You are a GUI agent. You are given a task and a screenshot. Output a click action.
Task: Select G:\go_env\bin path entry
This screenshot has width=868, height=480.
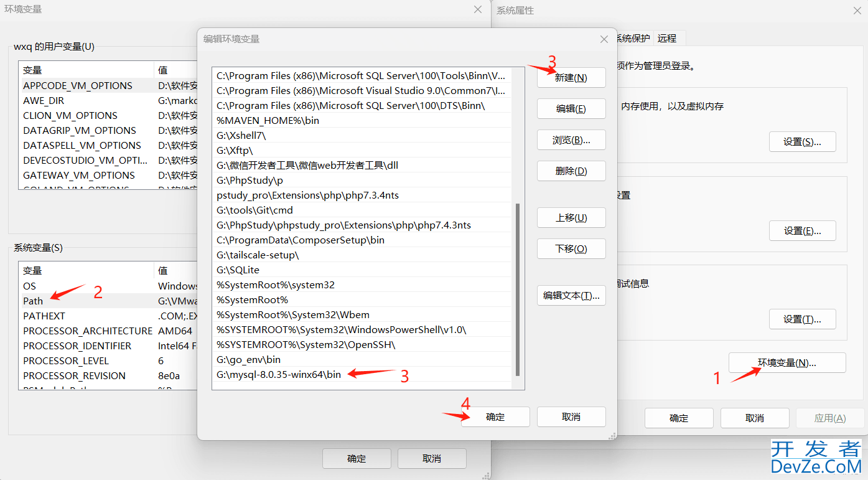click(362, 360)
